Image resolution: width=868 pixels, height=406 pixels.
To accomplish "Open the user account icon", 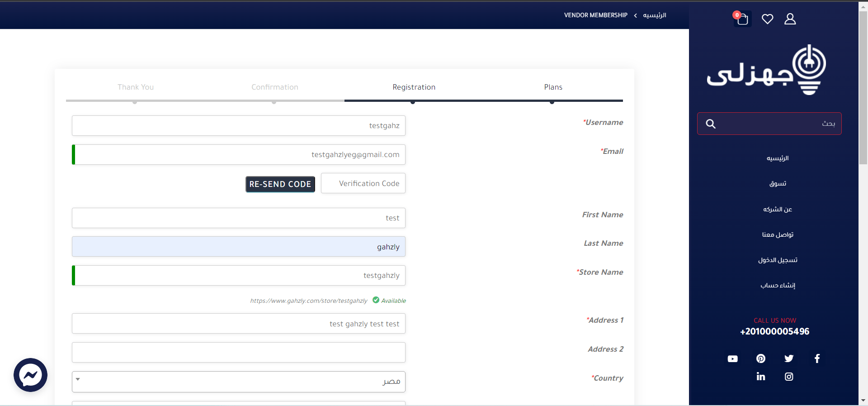I will [x=790, y=19].
